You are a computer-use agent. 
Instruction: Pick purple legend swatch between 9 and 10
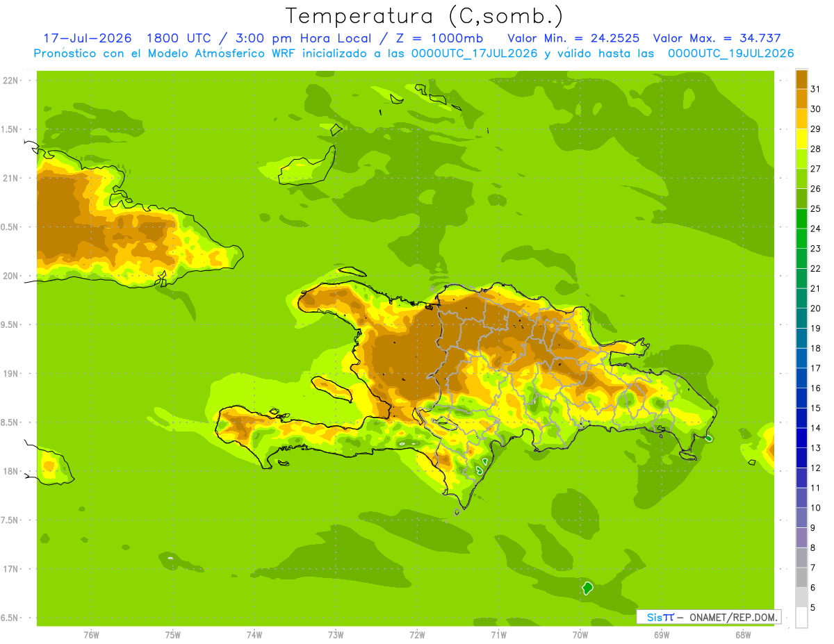pyautogui.click(x=801, y=518)
